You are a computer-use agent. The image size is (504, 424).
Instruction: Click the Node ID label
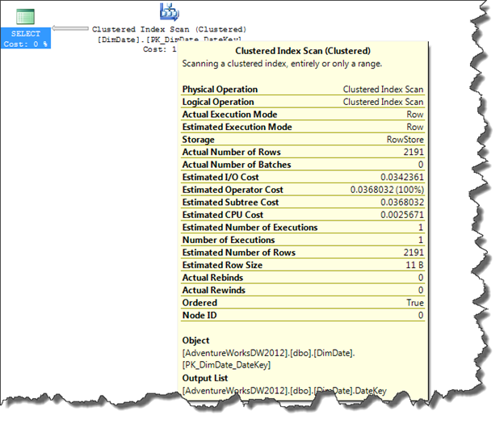tap(199, 315)
